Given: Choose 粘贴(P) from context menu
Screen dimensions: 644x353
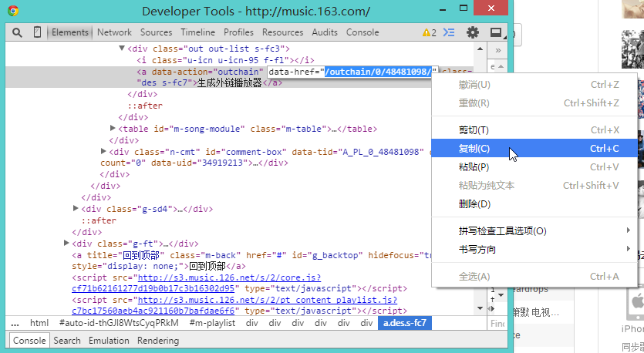Looking at the screenshot, I should [534, 167].
